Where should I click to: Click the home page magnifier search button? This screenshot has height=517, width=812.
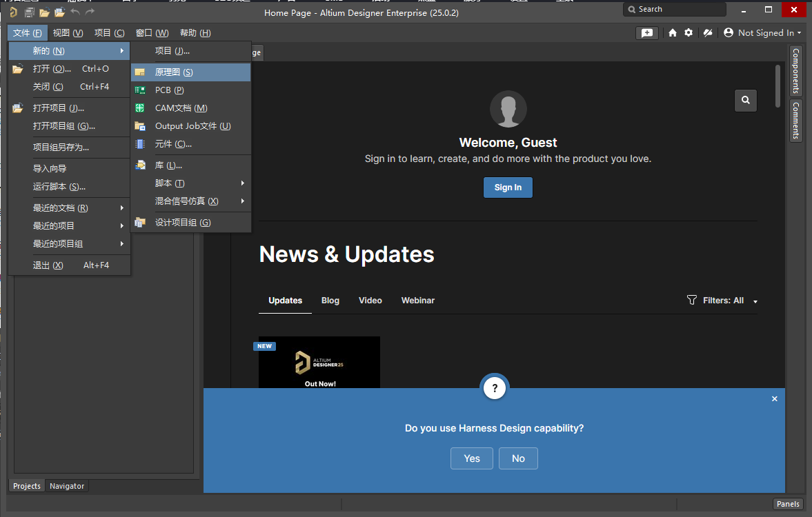pyautogui.click(x=745, y=101)
